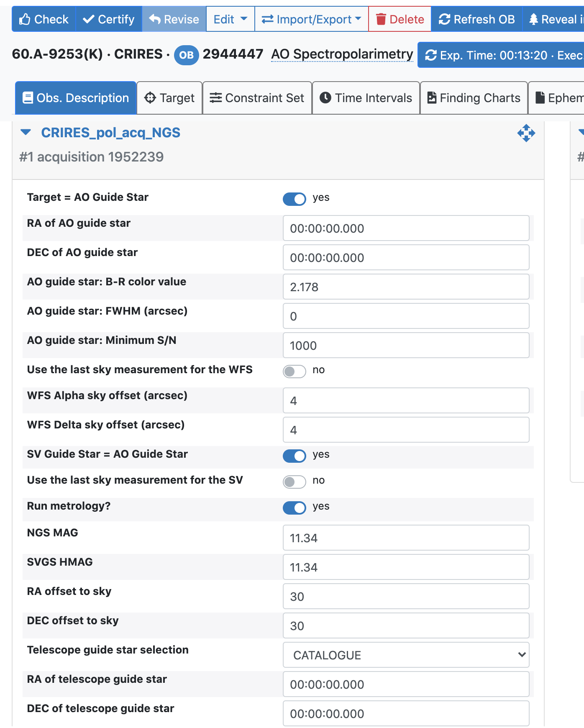Collapse the CRIRES_pol_acq_NGS template panel
The image size is (584, 728).
coord(26,133)
